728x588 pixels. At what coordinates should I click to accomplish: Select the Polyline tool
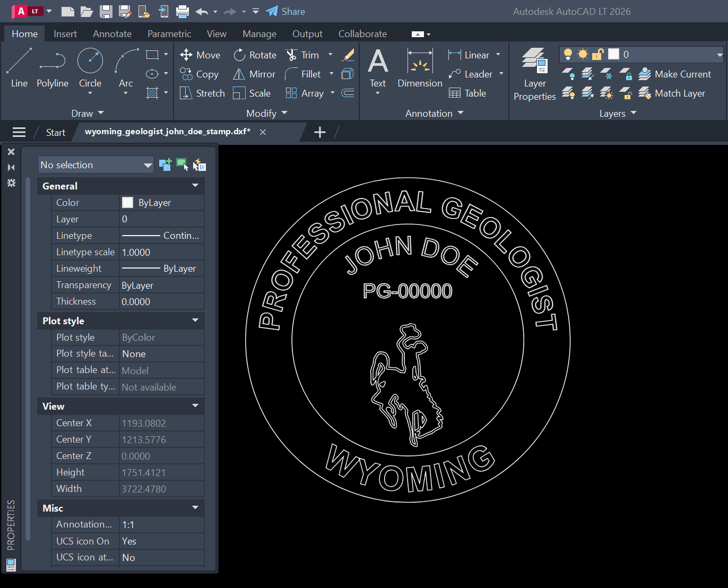coord(53,68)
